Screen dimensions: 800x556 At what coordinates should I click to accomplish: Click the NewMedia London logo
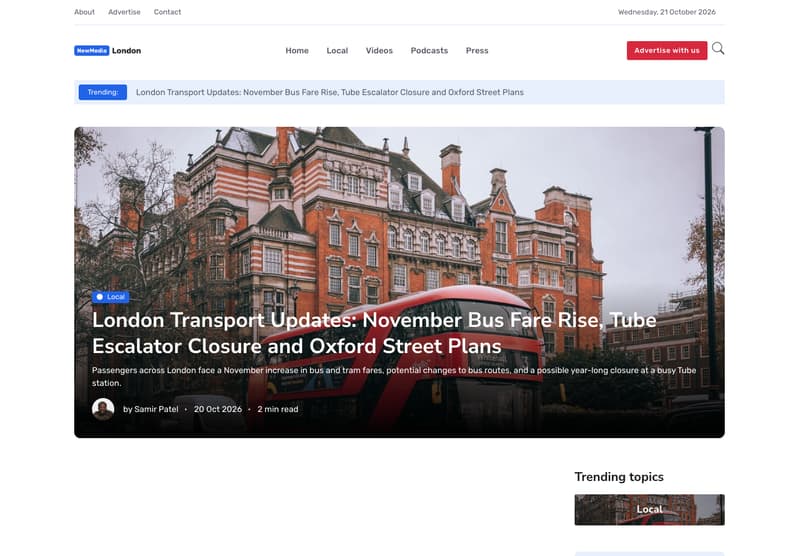108,50
